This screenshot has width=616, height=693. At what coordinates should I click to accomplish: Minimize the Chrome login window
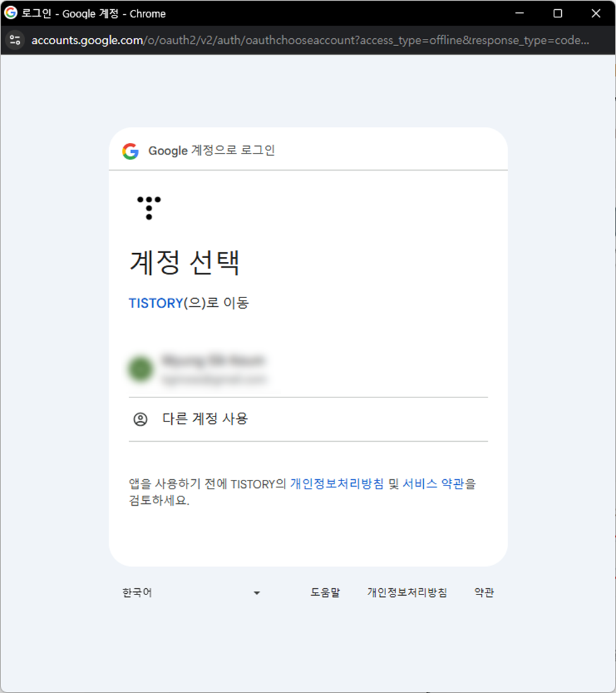point(520,14)
